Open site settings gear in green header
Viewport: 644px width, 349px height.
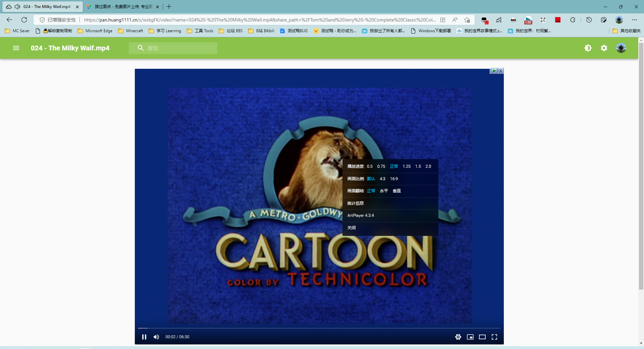tap(604, 48)
